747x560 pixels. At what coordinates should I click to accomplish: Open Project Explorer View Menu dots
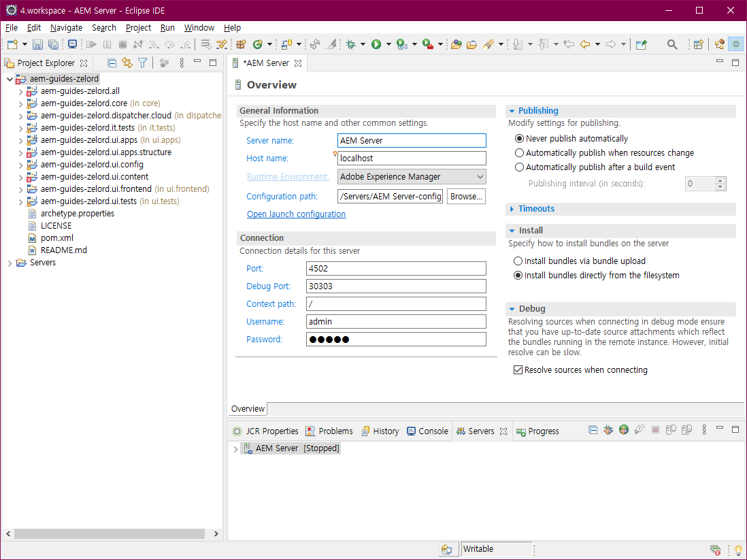click(182, 63)
